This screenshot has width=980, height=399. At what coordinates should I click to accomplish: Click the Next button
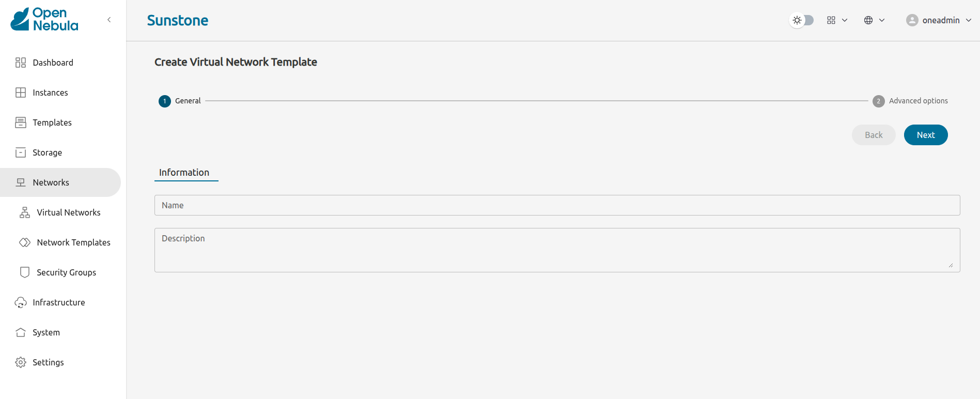tap(925, 135)
